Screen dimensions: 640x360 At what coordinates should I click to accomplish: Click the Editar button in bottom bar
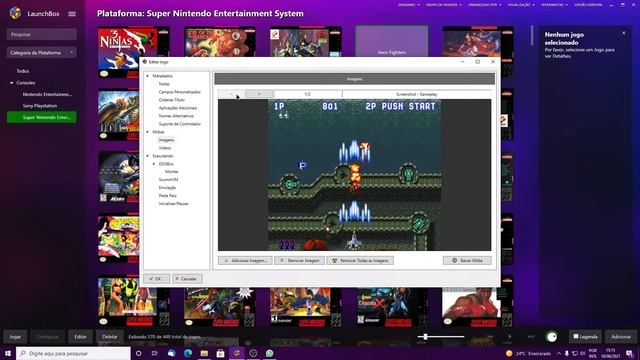pyautogui.click(x=80, y=337)
